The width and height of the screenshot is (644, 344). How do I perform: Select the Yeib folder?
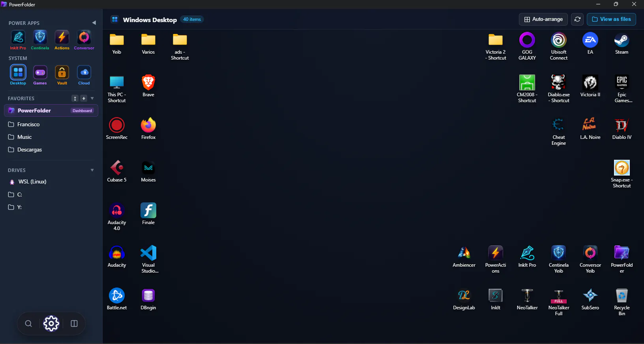coord(117,43)
